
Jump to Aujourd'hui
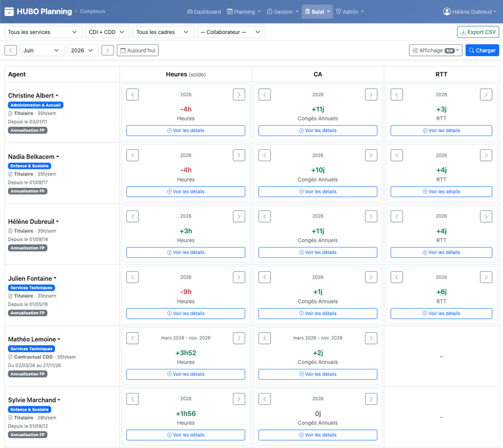(x=138, y=51)
